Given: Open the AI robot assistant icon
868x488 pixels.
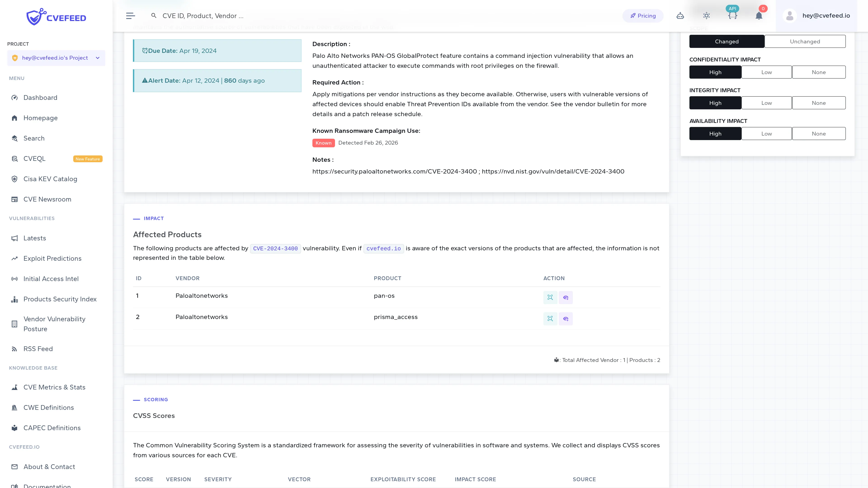Looking at the screenshot, I should (680, 16).
